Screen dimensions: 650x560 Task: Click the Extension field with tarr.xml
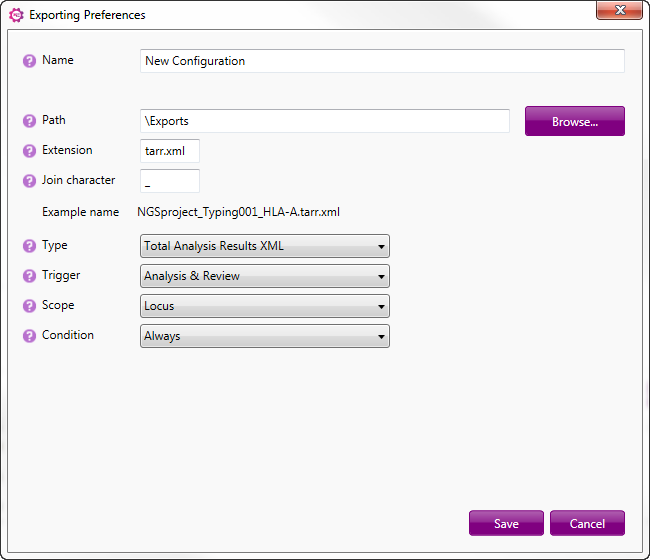point(170,151)
